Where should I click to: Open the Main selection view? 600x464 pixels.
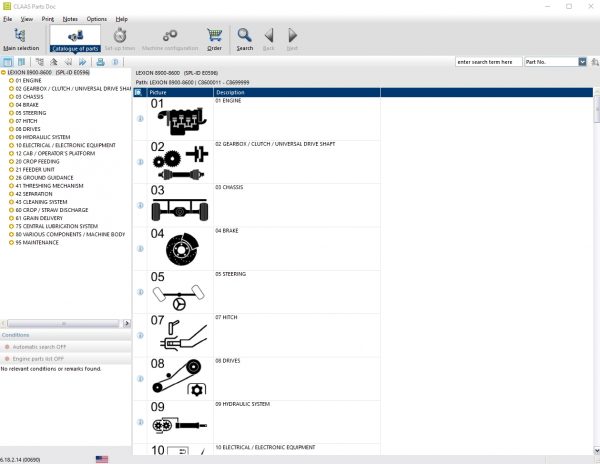point(21,38)
